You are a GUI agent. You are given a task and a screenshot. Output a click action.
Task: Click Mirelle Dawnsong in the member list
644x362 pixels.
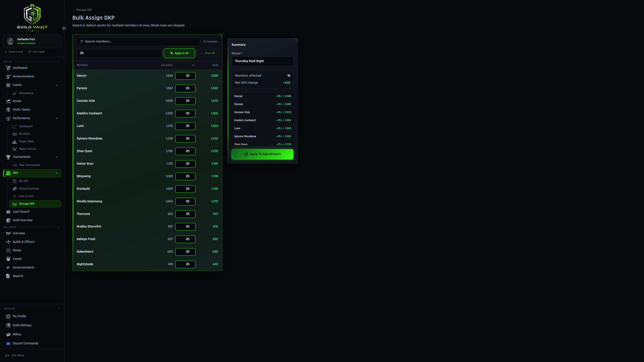pyautogui.click(x=89, y=201)
